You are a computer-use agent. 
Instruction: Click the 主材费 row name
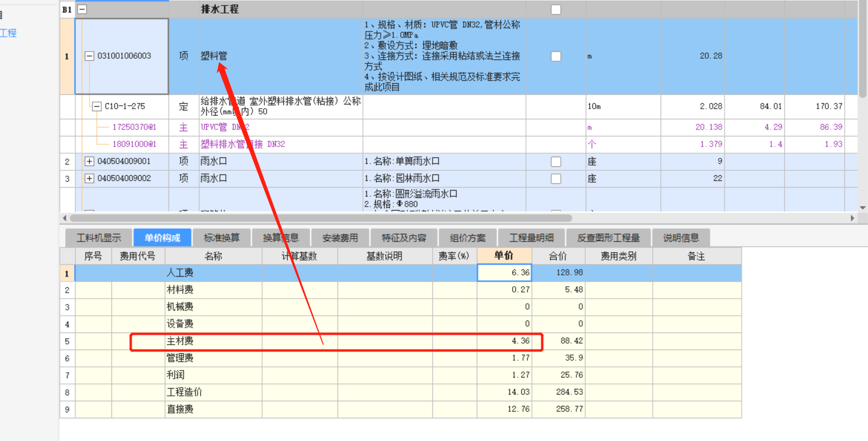[x=180, y=341]
